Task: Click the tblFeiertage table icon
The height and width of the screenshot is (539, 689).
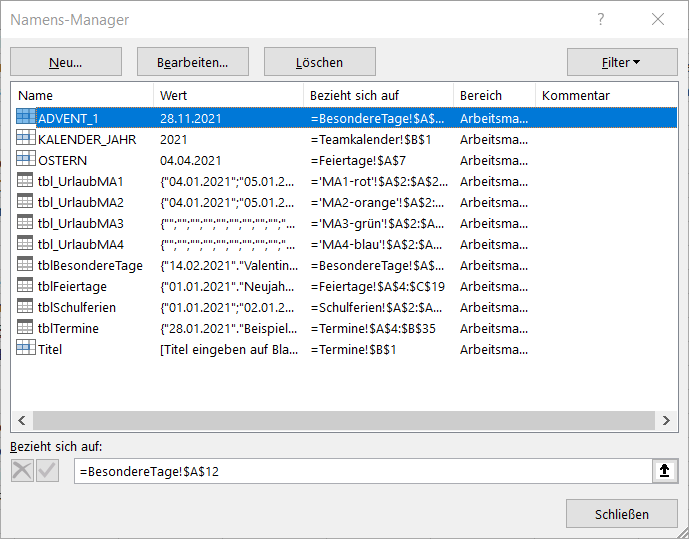Action: [26, 286]
